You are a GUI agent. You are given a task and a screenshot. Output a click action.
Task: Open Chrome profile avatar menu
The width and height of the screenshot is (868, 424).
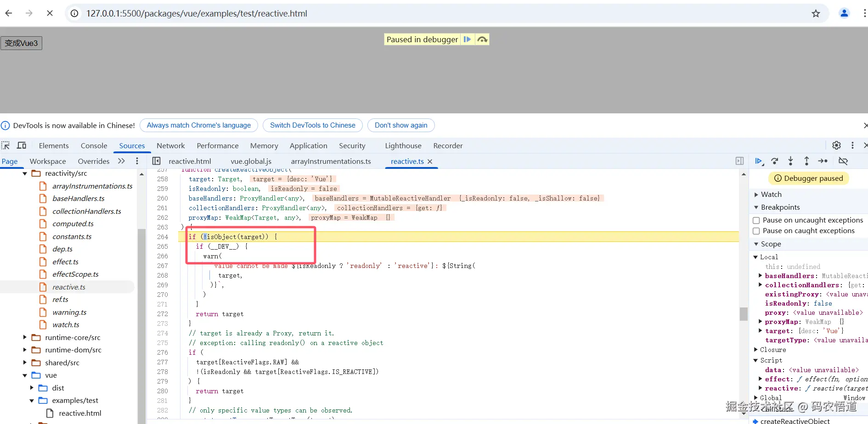[x=844, y=13]
